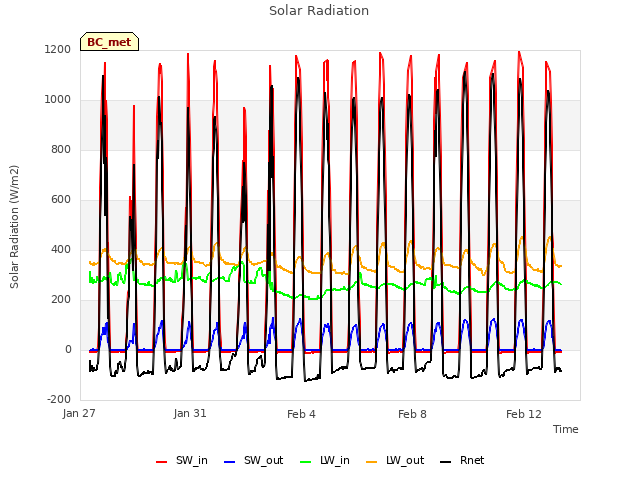Click the Solar Radiation chart title
The width and height of the screenshot is (640, 480).
tap(319, 11)
